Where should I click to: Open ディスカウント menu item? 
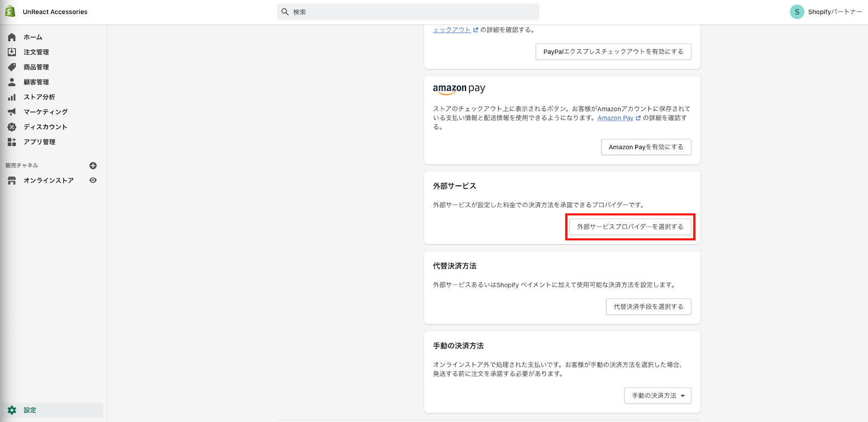[46, 127]
